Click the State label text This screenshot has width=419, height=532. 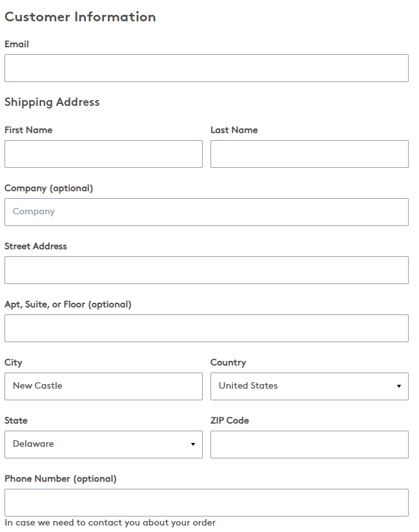pos(16,420)
